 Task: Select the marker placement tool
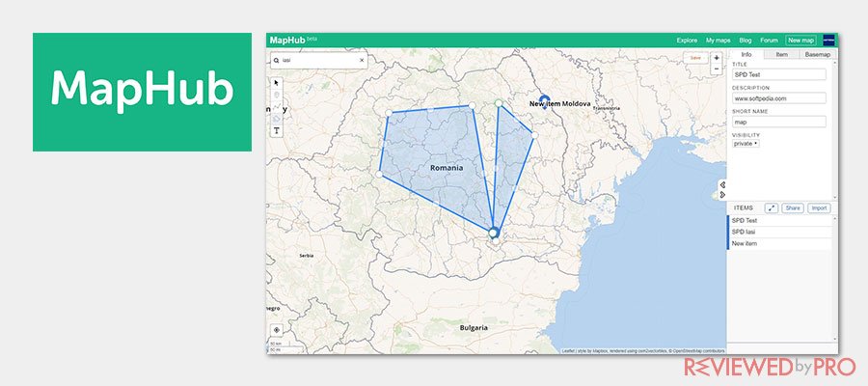277,96
